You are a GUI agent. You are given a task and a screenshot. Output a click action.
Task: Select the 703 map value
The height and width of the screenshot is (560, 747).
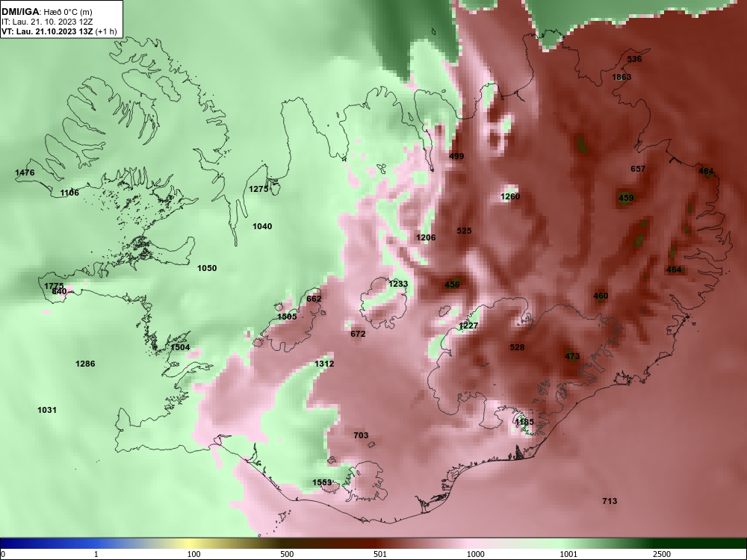click(361, 435)
